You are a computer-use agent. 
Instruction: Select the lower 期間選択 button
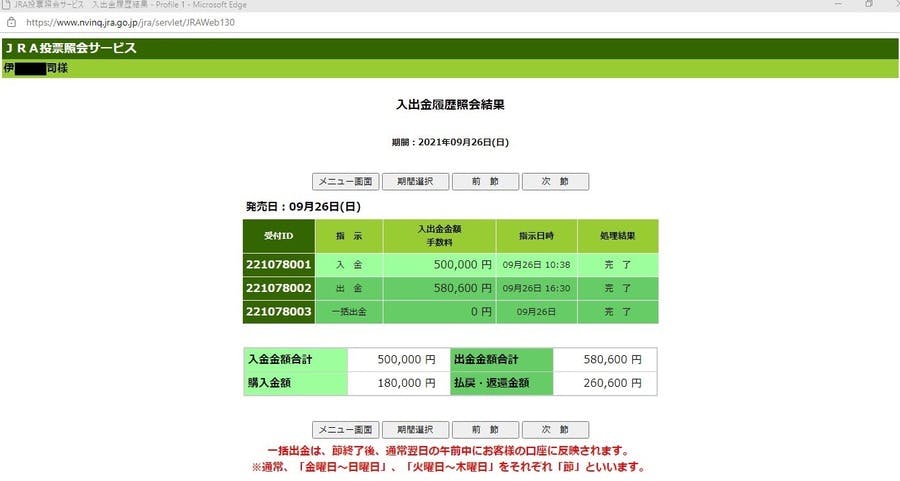pyautogui.click(x=415, y=429)
